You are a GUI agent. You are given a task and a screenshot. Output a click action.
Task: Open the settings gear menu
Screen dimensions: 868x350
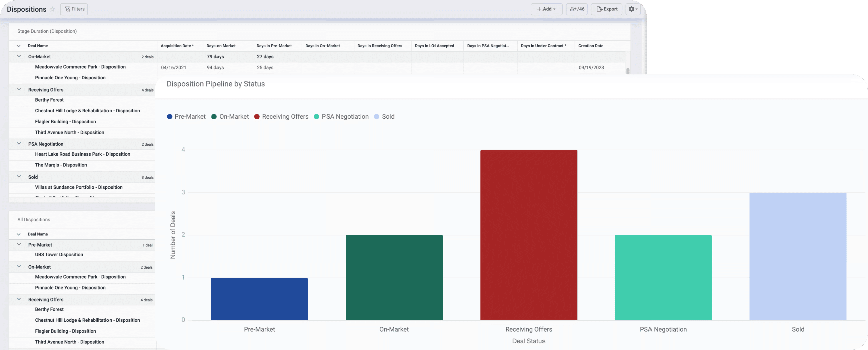(x=633, y=9)
